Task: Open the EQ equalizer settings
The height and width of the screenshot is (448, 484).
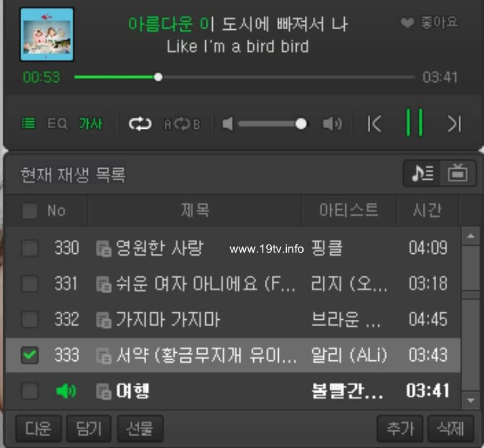Action: point(57,123)
